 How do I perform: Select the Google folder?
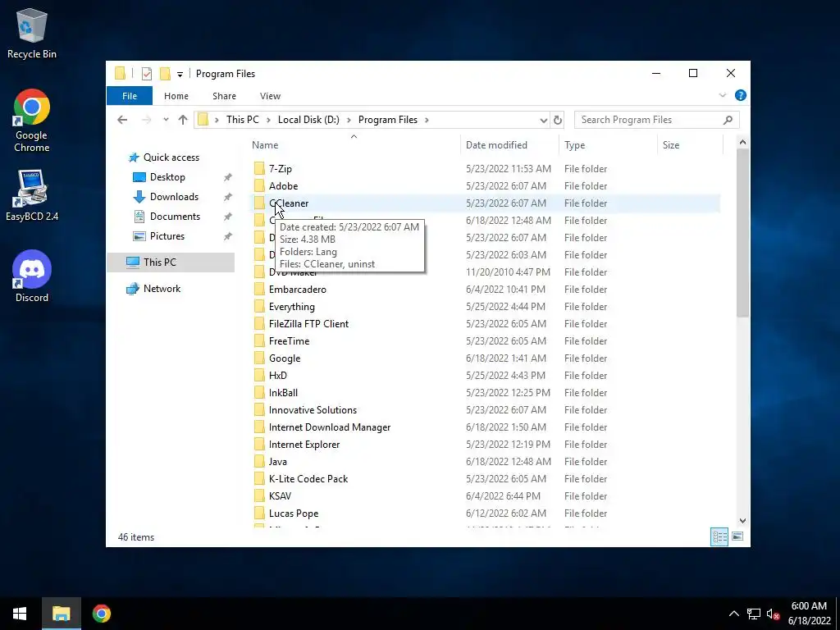(486, 358)
